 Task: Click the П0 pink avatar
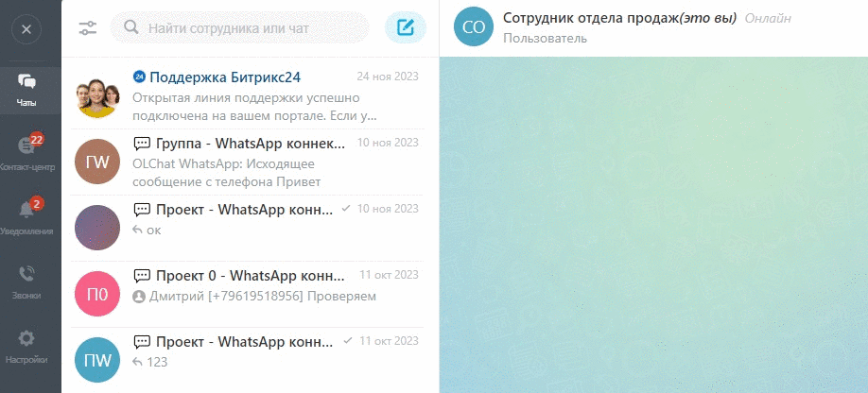click(x=97, y=293)
